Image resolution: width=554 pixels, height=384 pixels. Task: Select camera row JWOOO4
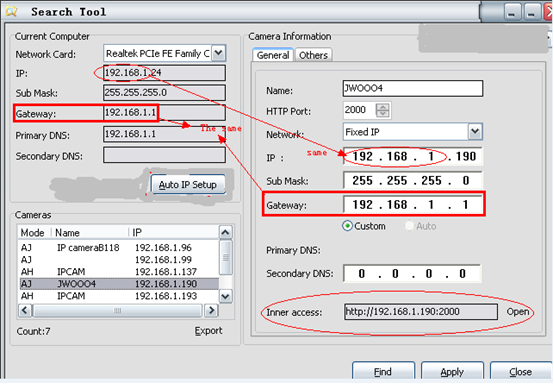119,284
